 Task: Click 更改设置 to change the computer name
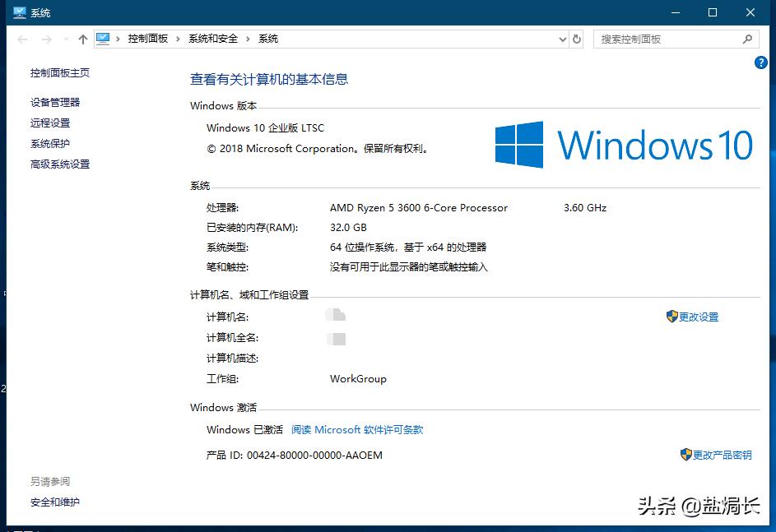tap(698, 317)
